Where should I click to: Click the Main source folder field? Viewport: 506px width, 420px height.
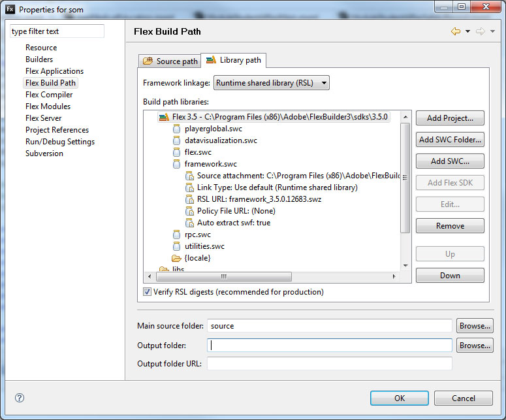[330, 326]
